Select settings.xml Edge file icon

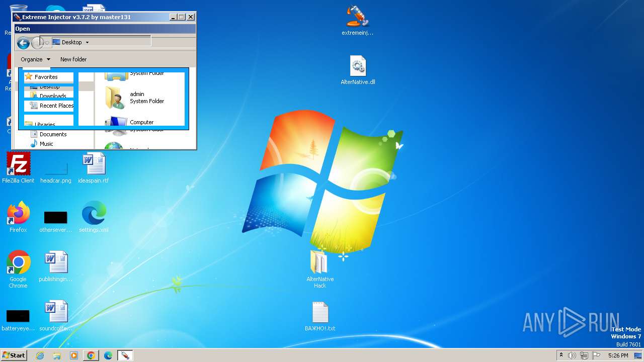tap(94, 217)
